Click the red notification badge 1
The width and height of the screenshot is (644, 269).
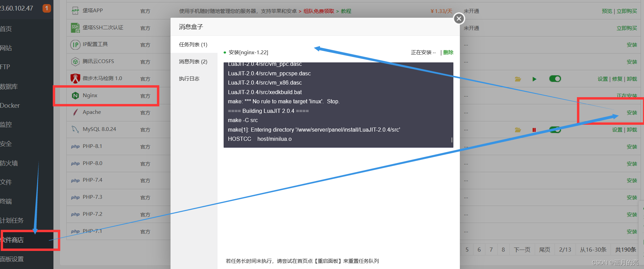(47, 8)
